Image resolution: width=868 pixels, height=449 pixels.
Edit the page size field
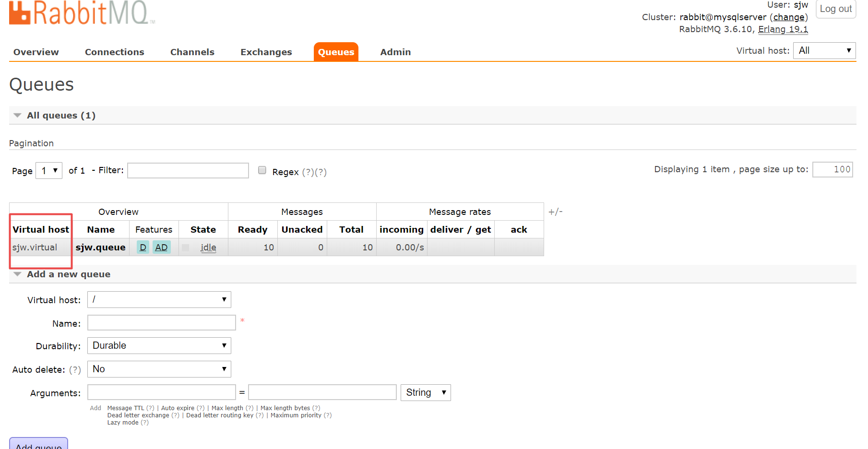(832, 169)
